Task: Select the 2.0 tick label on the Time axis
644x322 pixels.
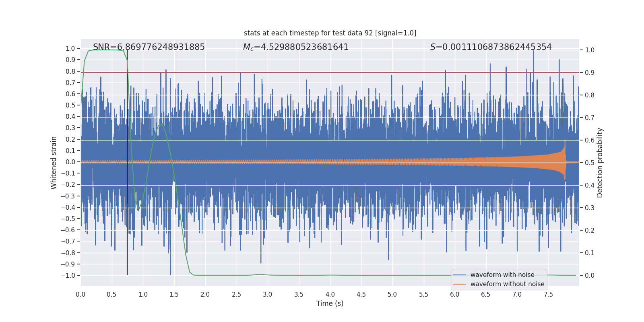Action: pyautogui.click(x=205, y=294)
